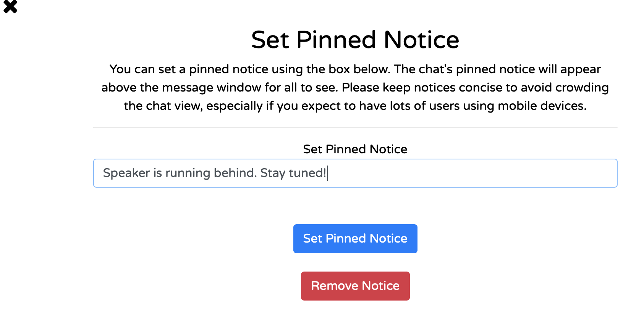Click the Set Pinned Notice field label
Screen dimensions: 644x328
click(x=355, y=149)
